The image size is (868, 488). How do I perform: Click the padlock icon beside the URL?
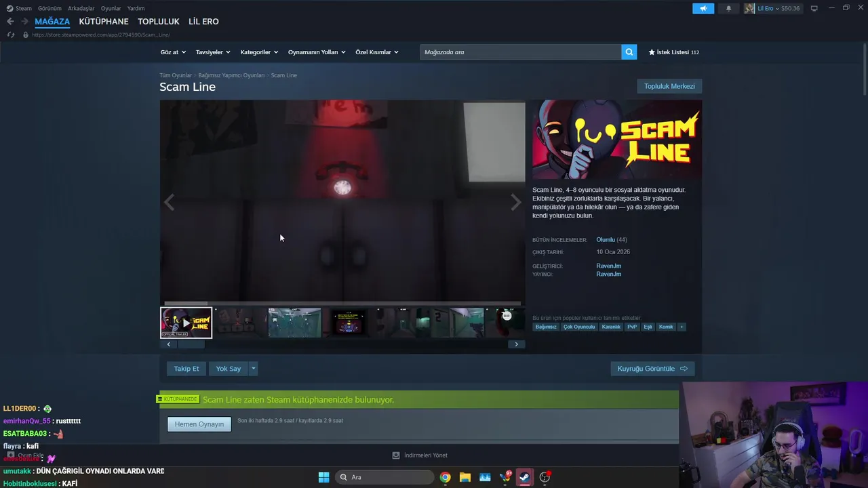[26, 35]
